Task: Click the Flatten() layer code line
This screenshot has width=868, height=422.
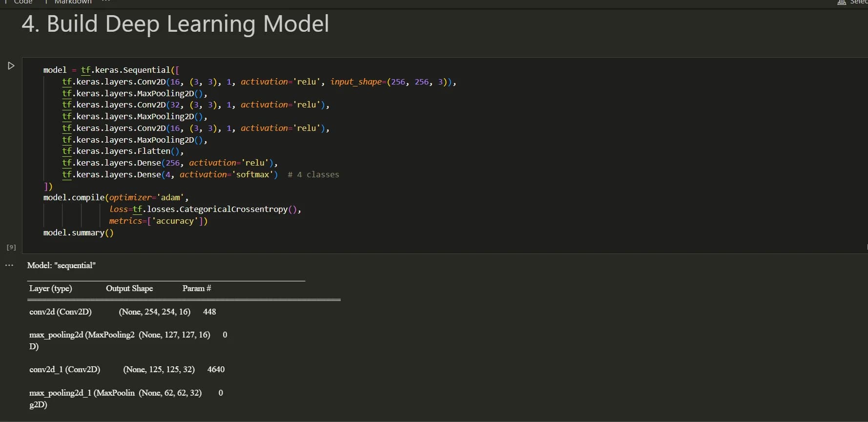Action: (123, 151)
